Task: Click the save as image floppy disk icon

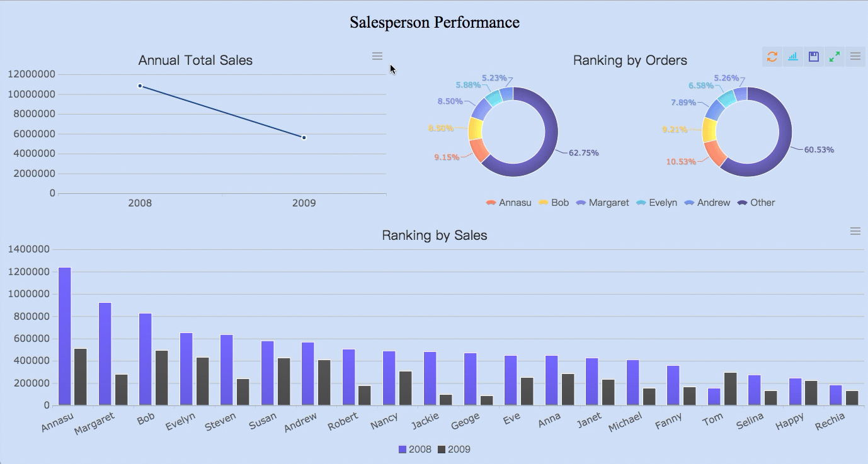Action: click(813, 56)
